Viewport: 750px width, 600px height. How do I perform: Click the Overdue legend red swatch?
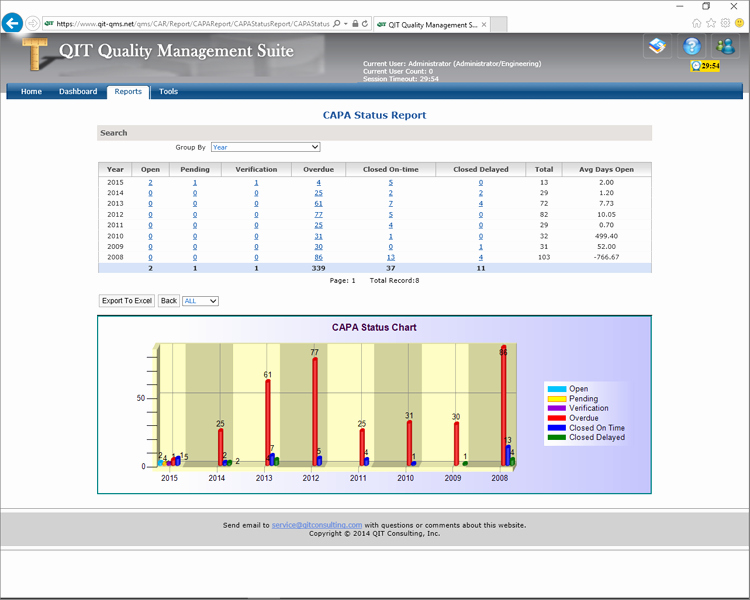tap(557, 418)
